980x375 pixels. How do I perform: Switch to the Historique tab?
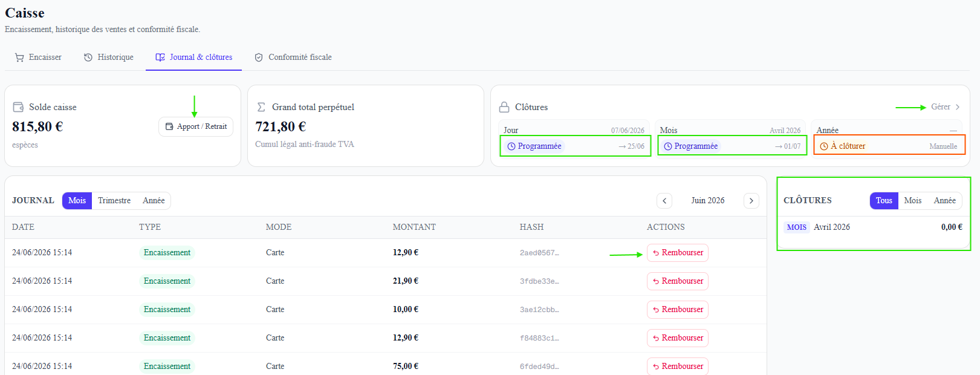(x=108, y=57)
